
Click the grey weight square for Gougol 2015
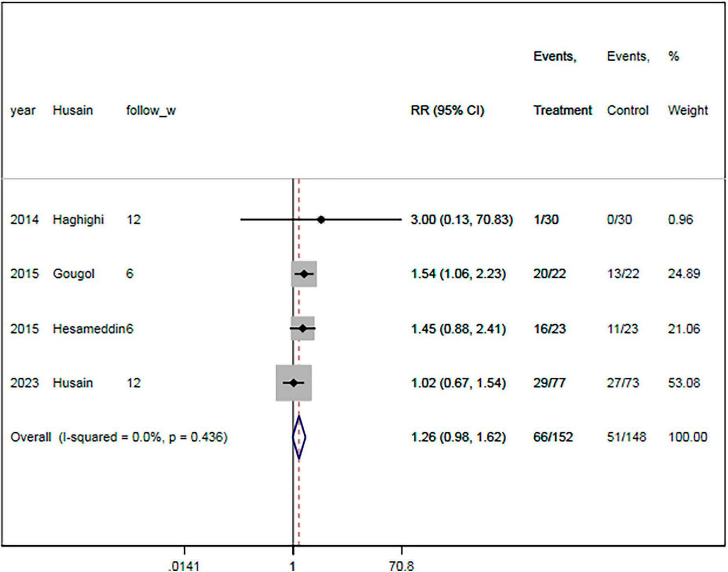[304, 274]
